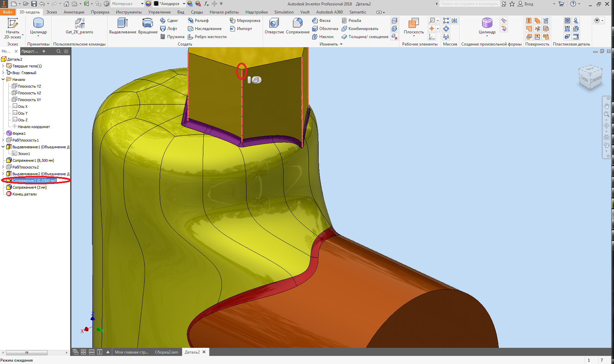Switch to the Сборка2.iam document tab

tap(167, 352)
